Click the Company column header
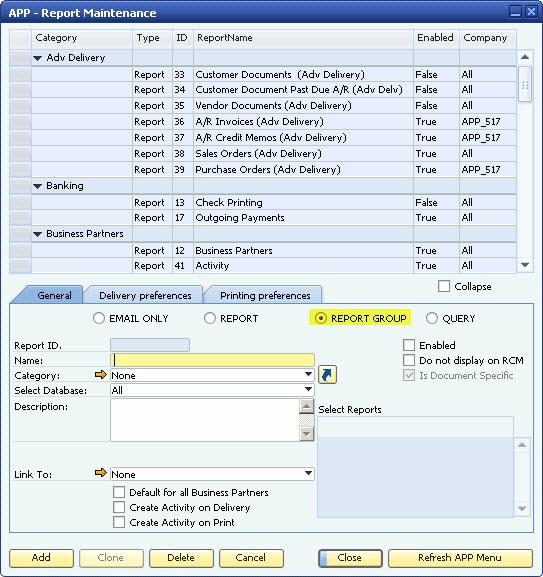Screen dimensions: 543x577 [x=487, y=38]
